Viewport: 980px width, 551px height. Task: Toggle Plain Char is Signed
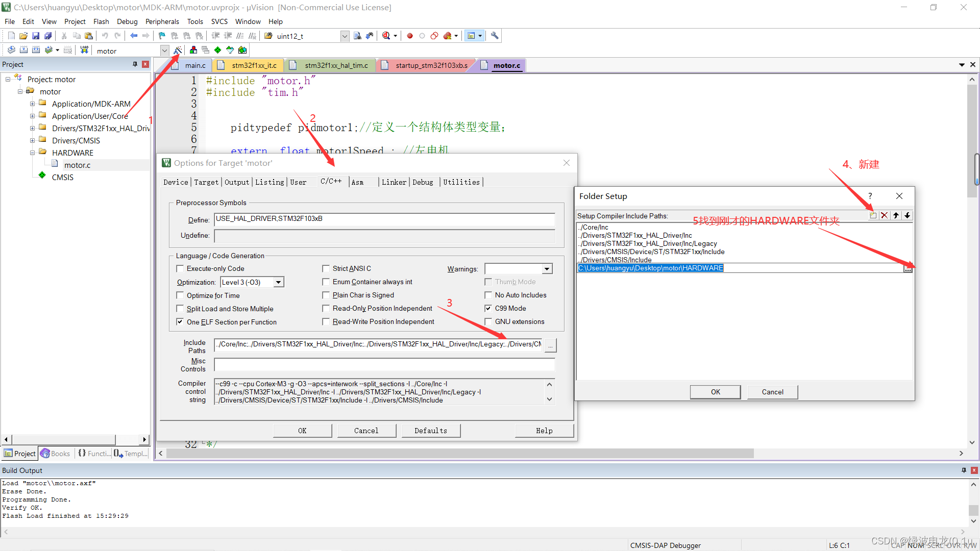point(326,295)
